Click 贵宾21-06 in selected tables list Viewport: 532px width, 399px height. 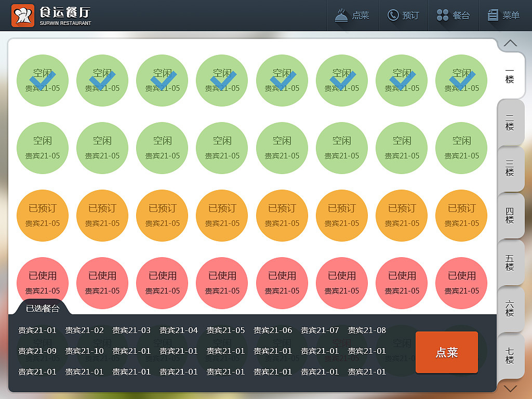click(x=273, y=330)
